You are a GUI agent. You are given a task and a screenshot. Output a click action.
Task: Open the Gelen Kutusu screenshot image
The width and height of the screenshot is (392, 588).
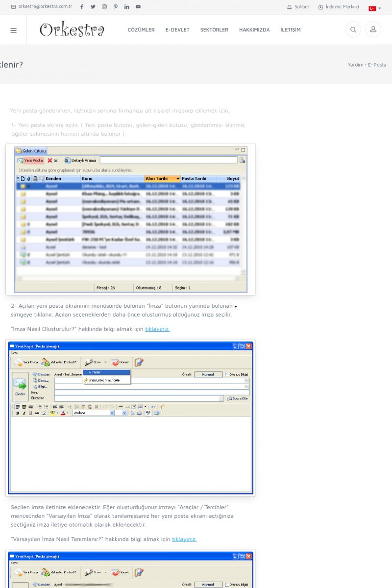tap(131, 220)
